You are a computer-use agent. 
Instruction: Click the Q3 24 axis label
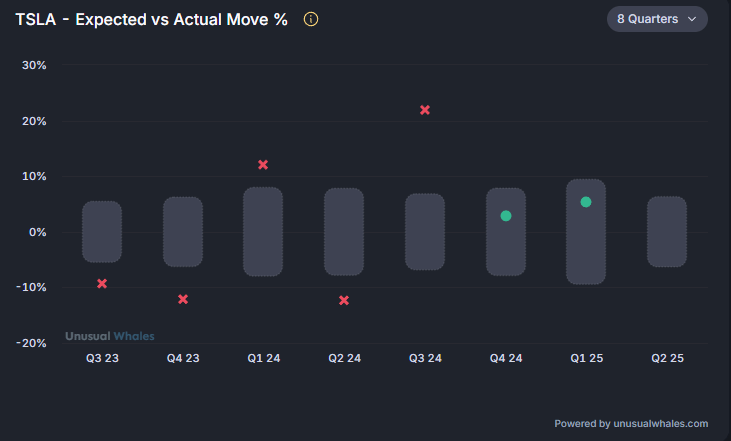(425, 358)
